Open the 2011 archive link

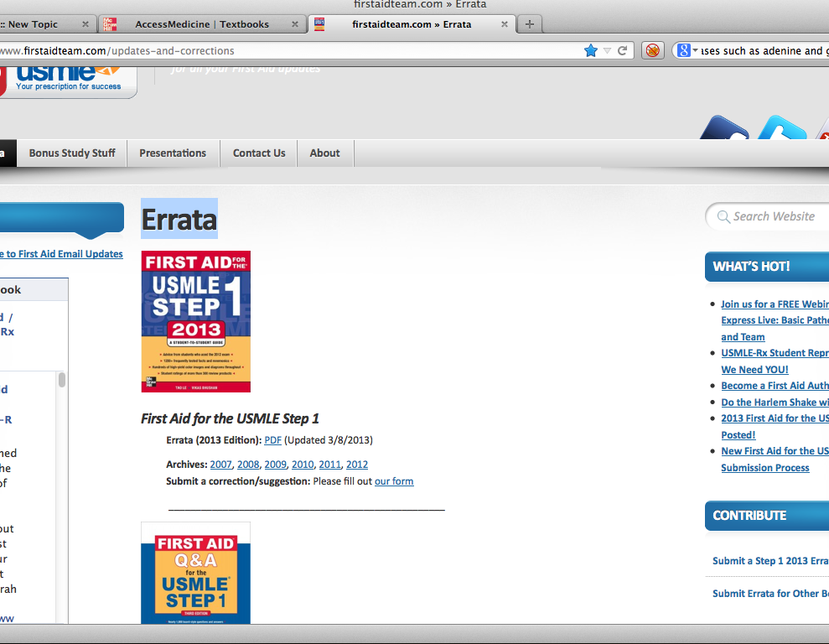(330, 465)
